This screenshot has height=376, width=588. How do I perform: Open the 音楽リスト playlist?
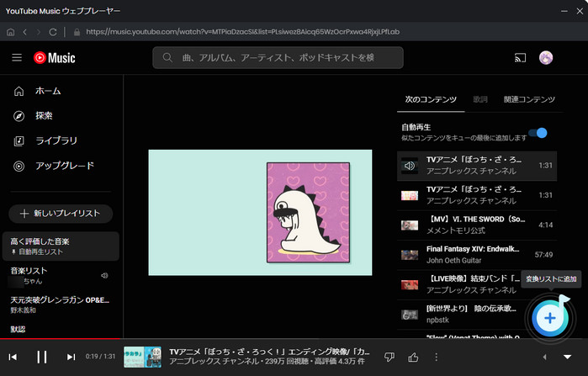pyautogui.click(x=61, y=276)
